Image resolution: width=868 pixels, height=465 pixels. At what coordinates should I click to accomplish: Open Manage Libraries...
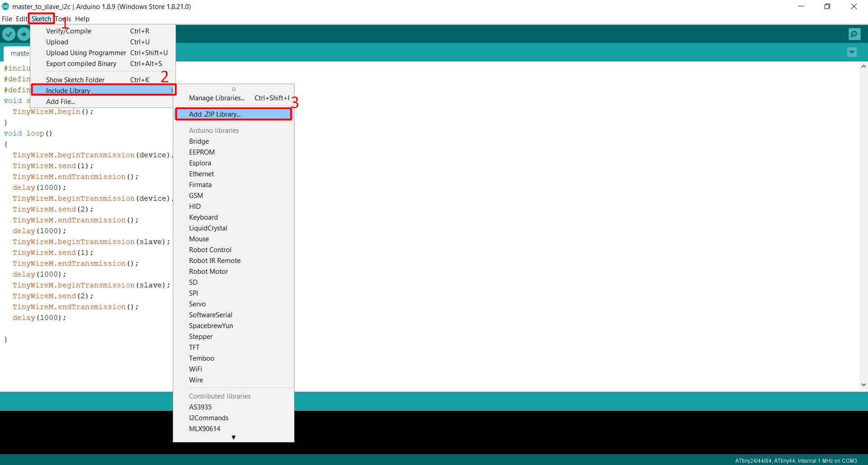[x=233, y=98]
